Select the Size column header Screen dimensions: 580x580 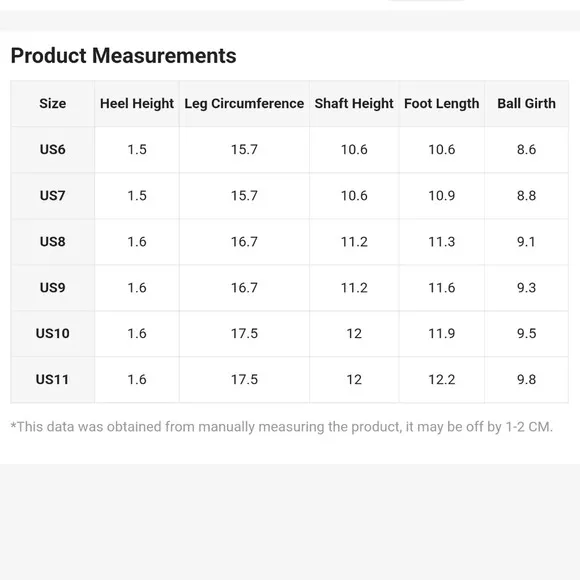click(53, 103)
